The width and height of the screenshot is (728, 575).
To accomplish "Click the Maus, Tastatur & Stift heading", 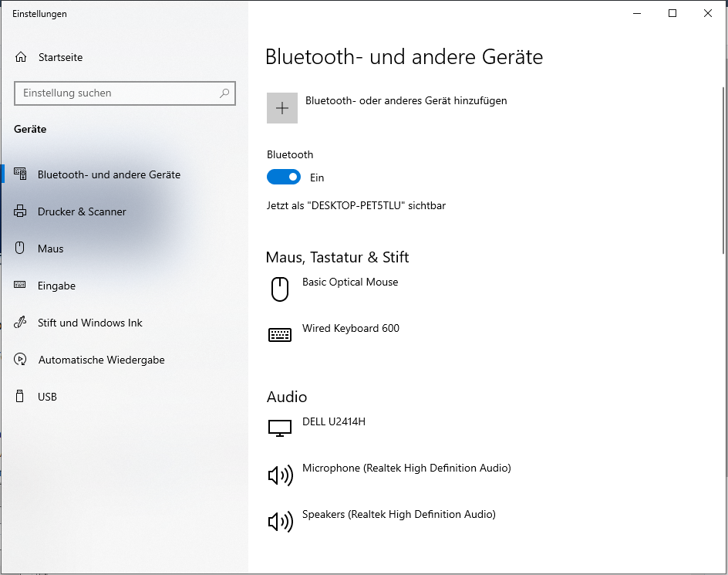I will click(337, 257).
